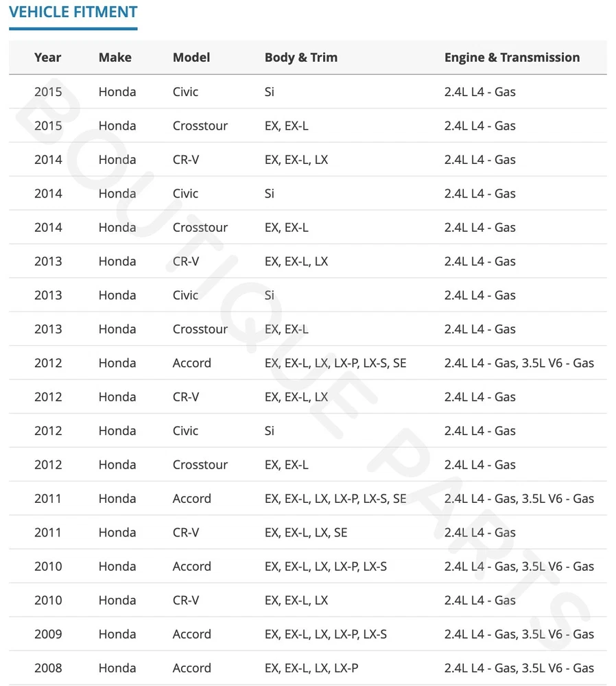Click 2011 Accord engine cell
This screenshot has height=686, width=616.
(x=519, y=499)
